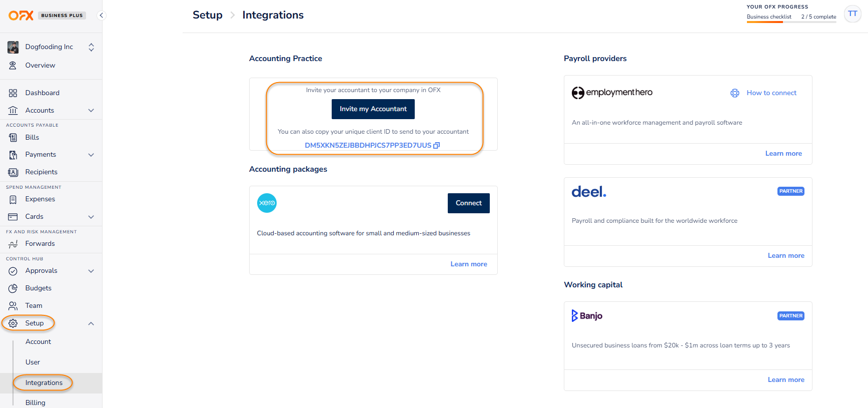868x408 pixels.
Task: Copy the unique client ID icon
Action: tap(436, 145)
